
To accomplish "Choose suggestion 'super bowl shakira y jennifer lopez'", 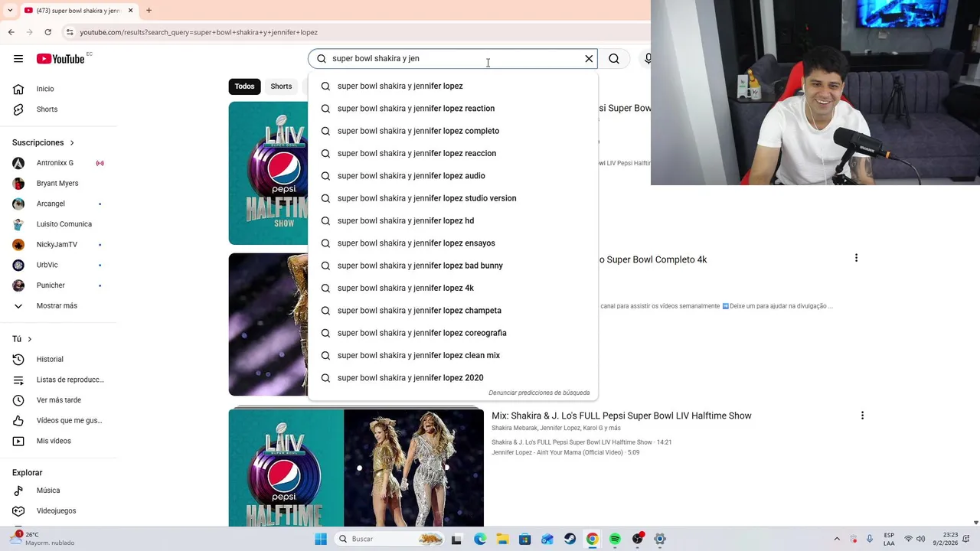I will [x=452, y=86].
